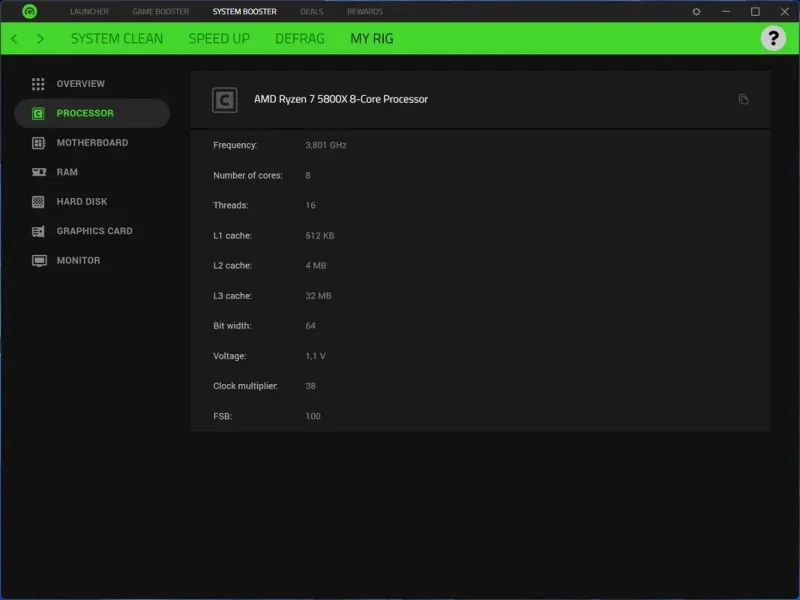Select Hard Disk in the sidebar
The image size is (800, 600).
point(92,202)
